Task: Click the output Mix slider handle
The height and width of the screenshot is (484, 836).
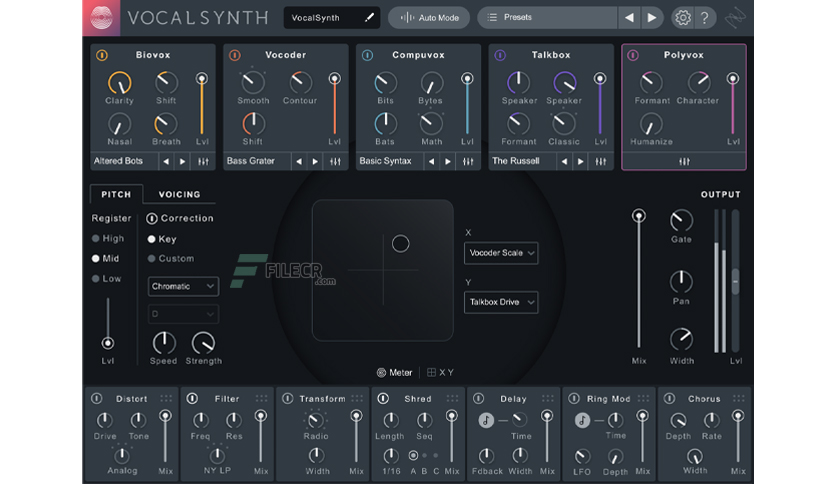Action: [x=639, y=216]
